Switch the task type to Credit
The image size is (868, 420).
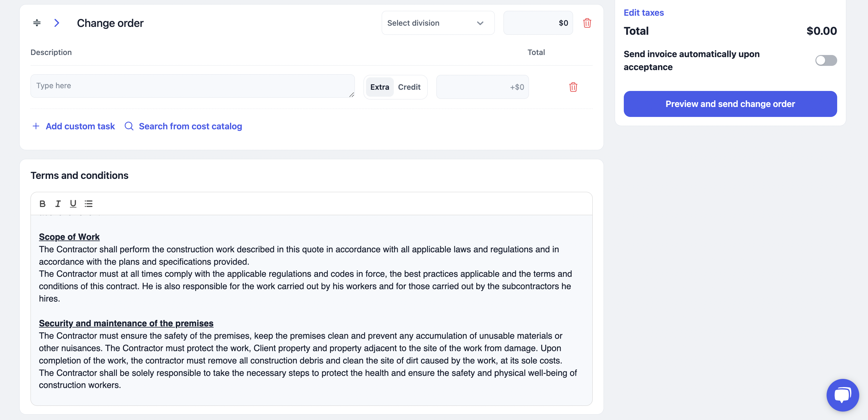click(x=409, y=87)
